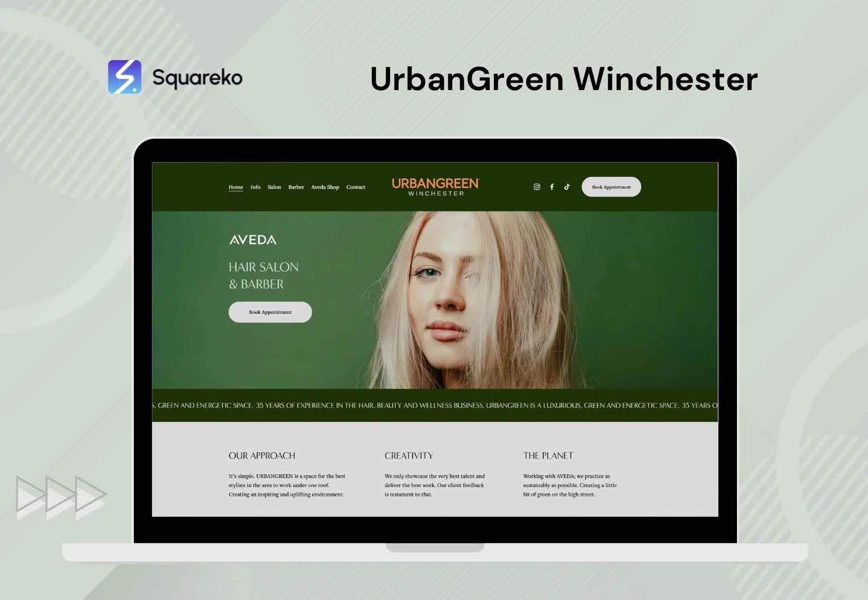Open the Barber page
868x600 pixels.
pyautogui.click(x=296, y=187)
